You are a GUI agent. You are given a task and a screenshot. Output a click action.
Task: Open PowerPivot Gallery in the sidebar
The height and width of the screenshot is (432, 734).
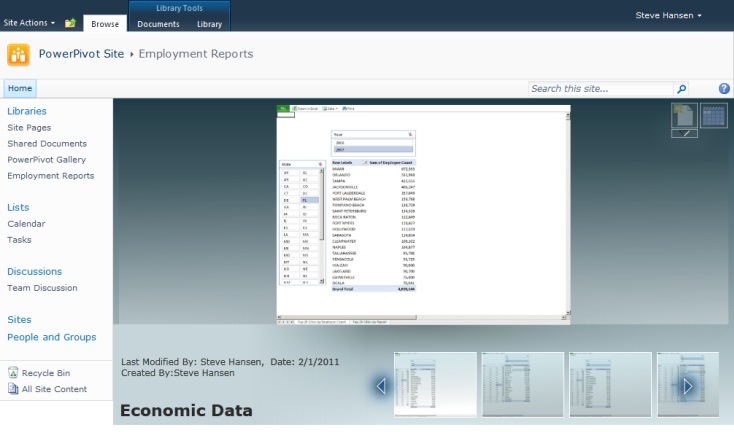coord(46,159)
